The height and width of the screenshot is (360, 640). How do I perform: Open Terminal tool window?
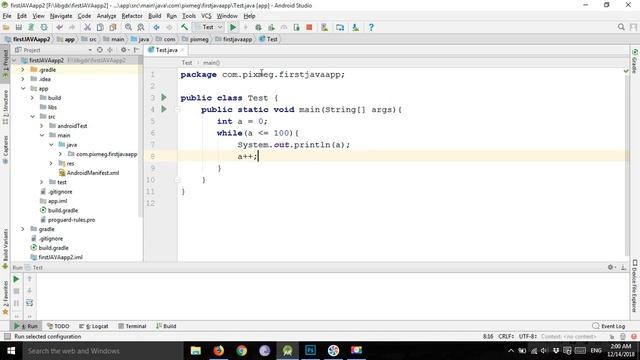(x=132, y=326)
